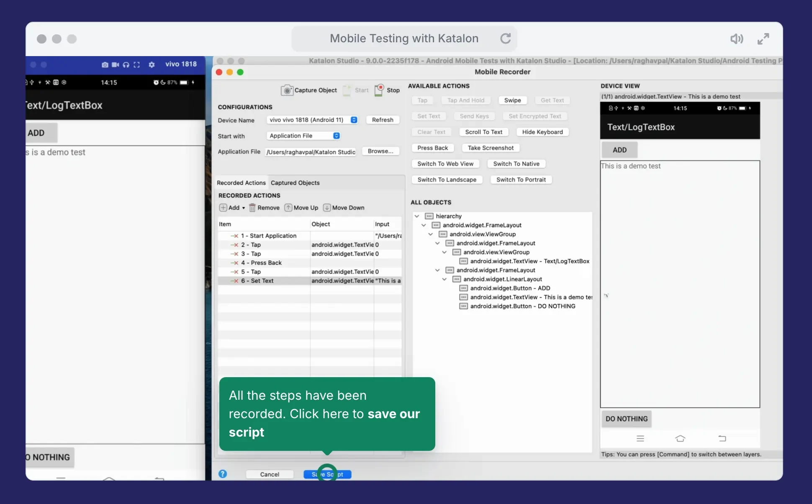Screen dimensions: 812x504
Task: Click the Capture Object camera icon
Action: [x=287, y=90]
